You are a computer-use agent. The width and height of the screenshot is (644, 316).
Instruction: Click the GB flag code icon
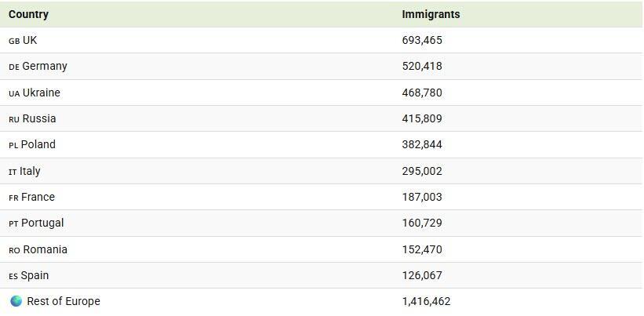pyautogui.click(x=14, y=41)
